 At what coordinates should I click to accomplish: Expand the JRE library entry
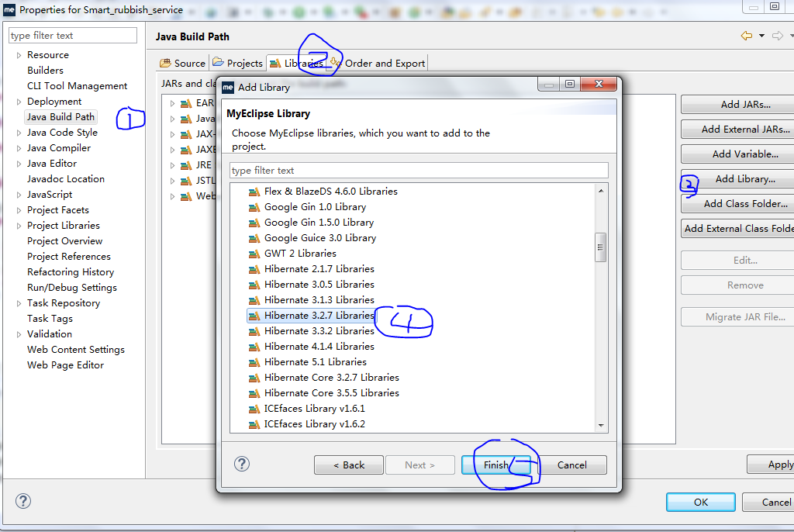[x=173, y=165]
